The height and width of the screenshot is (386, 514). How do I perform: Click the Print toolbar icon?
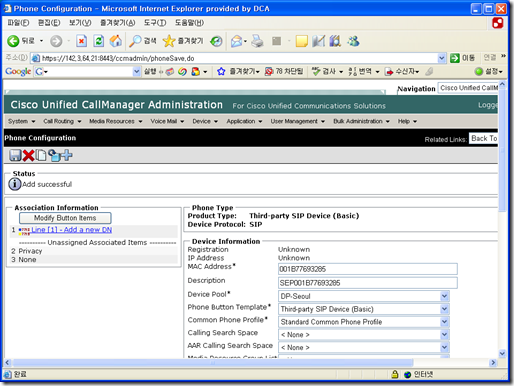tap(257, 41)
